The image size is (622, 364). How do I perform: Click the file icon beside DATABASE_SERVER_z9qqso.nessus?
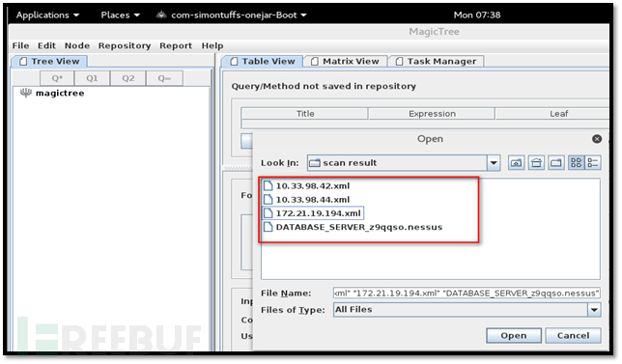tap(269, 227)
